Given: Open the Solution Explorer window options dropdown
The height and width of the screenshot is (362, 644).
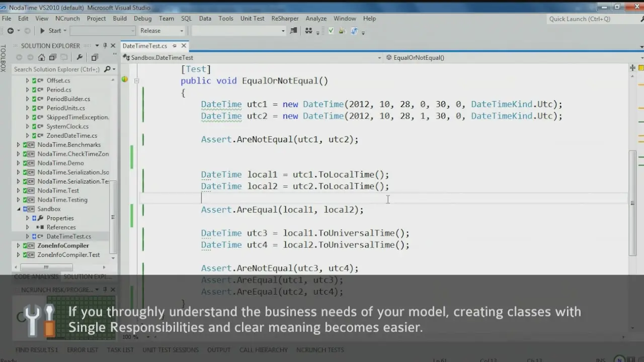Looking at the screenshot, I should tap(97, 46).
